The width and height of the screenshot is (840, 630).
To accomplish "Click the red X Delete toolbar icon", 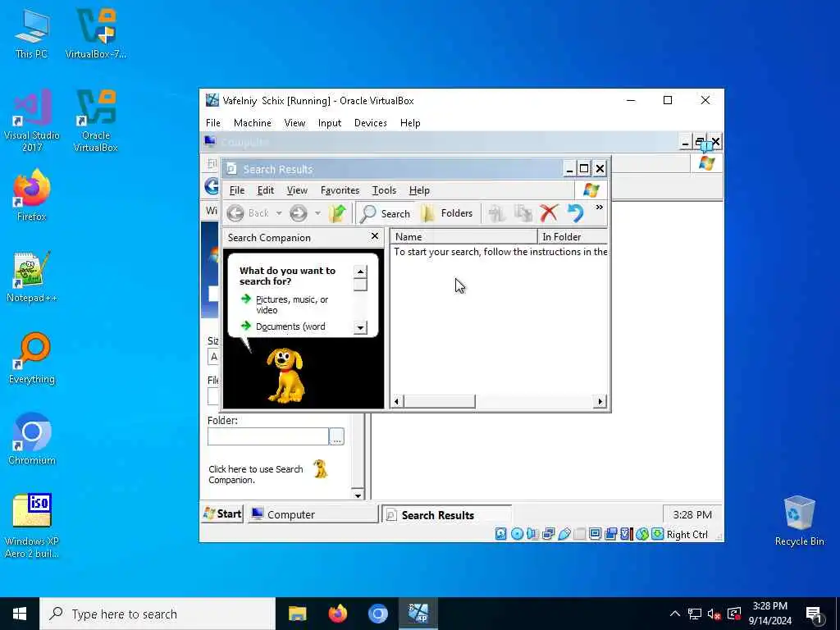I will pyautogui.click(x=549, y=213).
